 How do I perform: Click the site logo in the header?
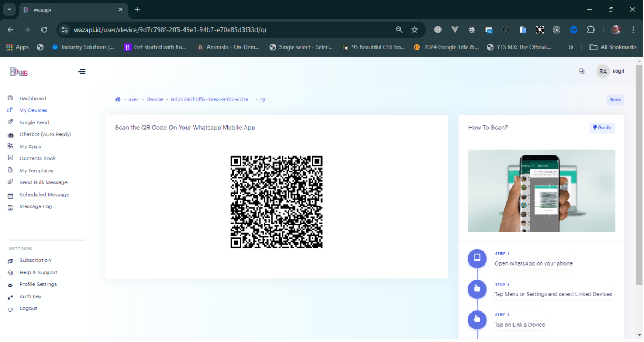click(x=19, y=72)
